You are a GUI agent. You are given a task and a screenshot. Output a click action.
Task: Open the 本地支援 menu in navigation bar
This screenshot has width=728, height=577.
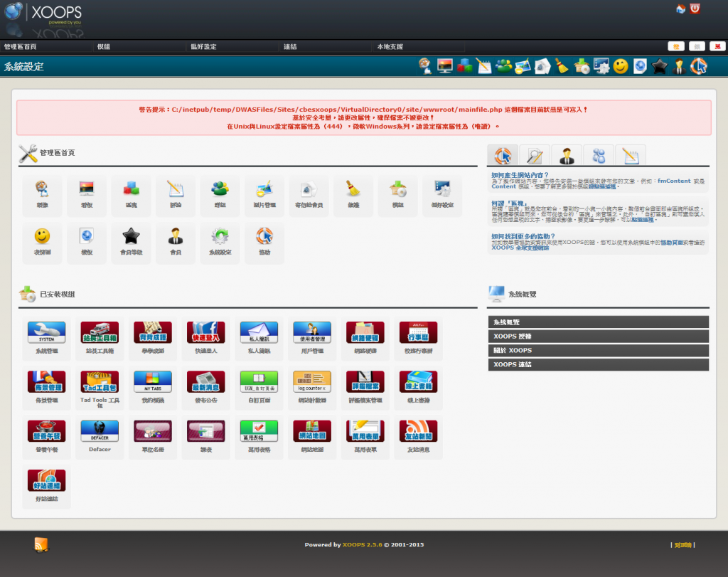pyautogui.click(x=390, y=47)
